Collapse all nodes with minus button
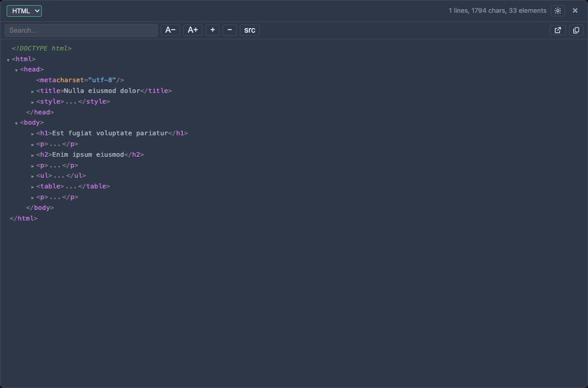588x388 pixels. coord(230,30)
